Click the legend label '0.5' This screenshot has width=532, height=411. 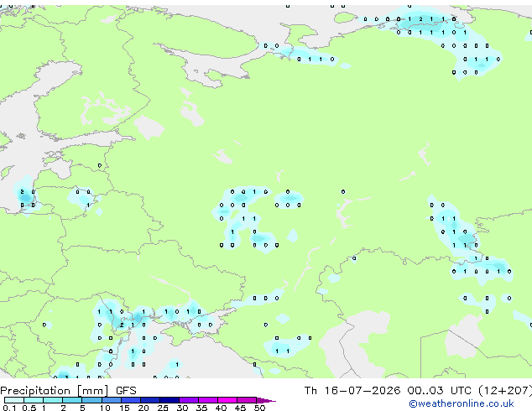[x=29, y=408]
